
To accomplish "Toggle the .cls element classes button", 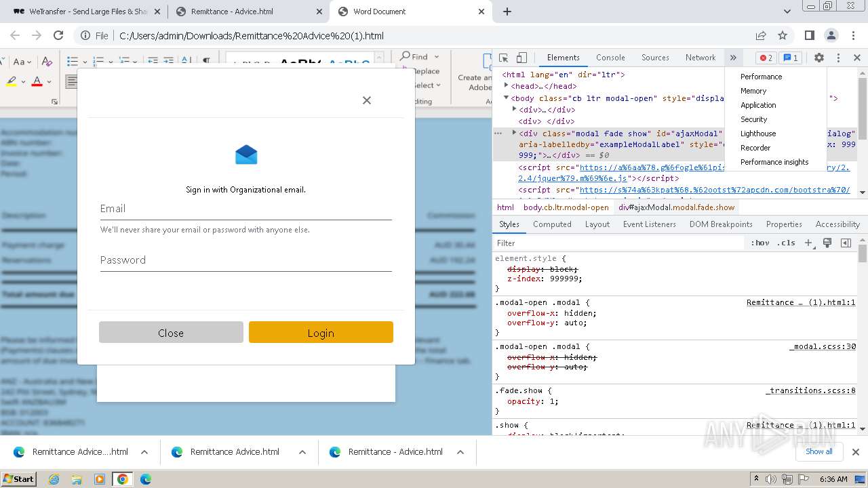I will [786, 243].
